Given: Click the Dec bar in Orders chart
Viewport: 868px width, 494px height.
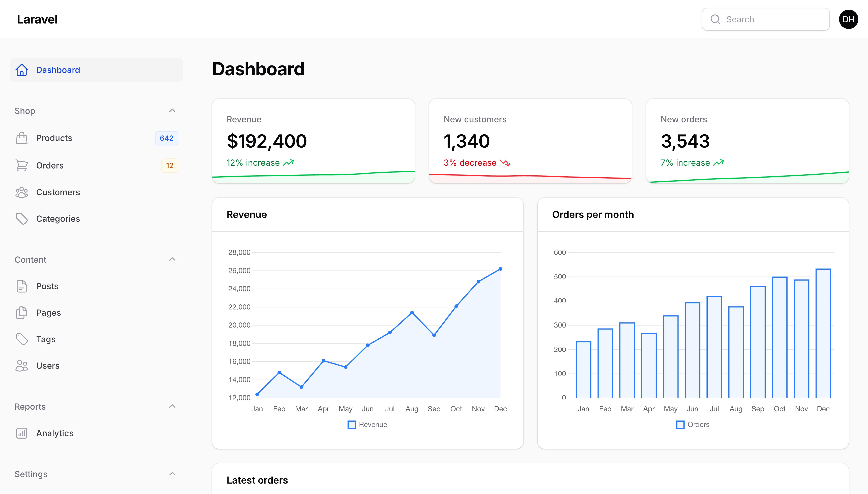Looking at the screenshot, I should click(823, 334).
